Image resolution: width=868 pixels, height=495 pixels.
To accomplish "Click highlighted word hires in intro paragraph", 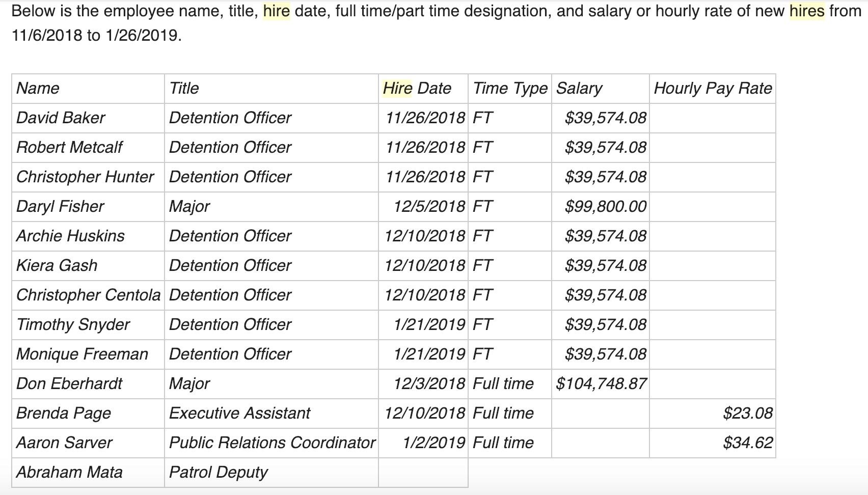I will pyautogui.click(x=807, y=11).
